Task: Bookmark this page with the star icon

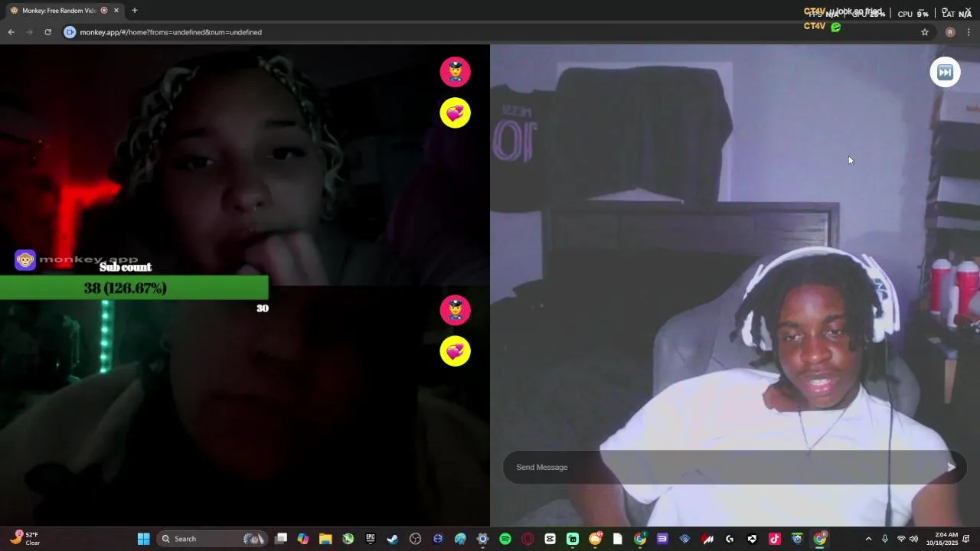Action: click(925, 32)
